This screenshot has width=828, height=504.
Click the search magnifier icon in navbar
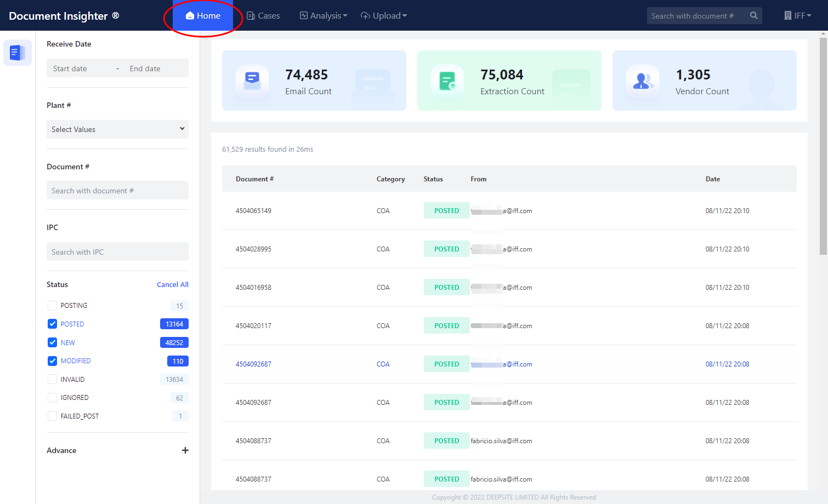(x=754, y=16)
